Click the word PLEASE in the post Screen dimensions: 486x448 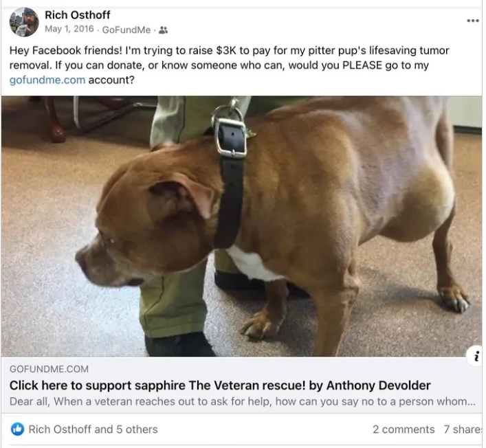(x=362, y=65)
